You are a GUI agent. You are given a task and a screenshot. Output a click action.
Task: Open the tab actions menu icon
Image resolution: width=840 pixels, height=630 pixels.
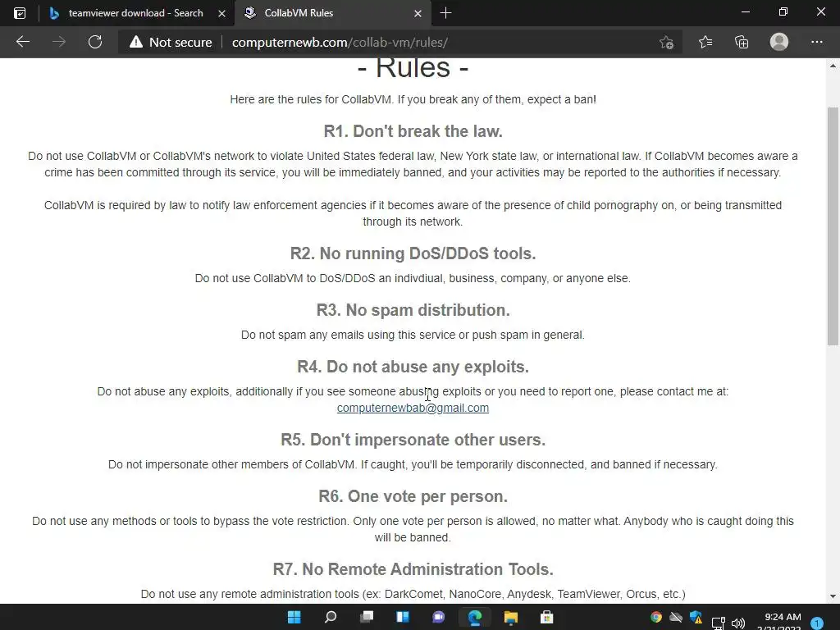click(x=20, y=13)
